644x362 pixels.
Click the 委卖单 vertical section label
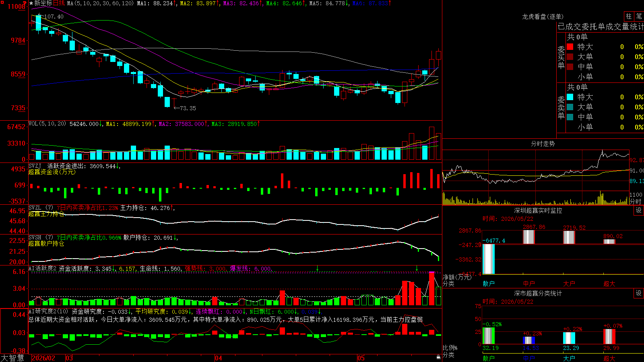coord(561,108)
